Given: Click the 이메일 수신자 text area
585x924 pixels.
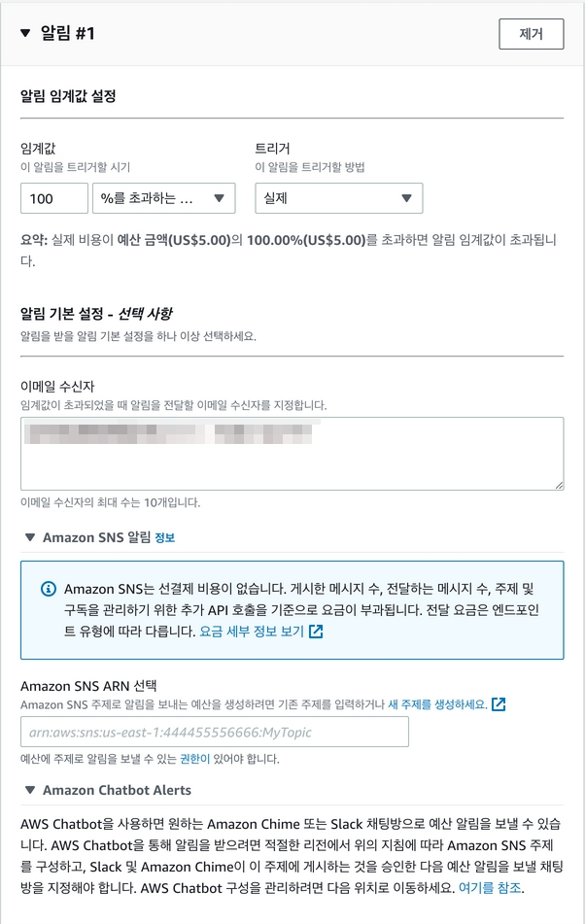Looking at the screenshot, I should point(292,453).
